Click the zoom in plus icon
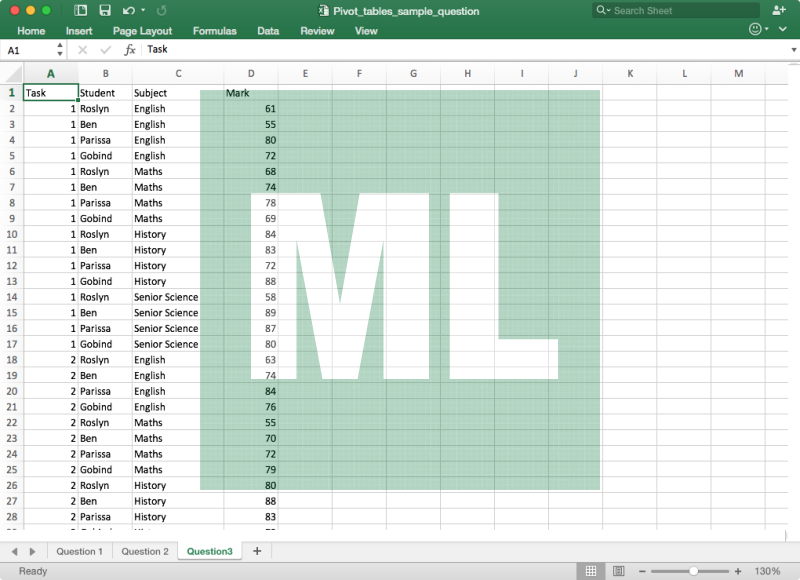800x580 pixels. (x=738, y=571)
